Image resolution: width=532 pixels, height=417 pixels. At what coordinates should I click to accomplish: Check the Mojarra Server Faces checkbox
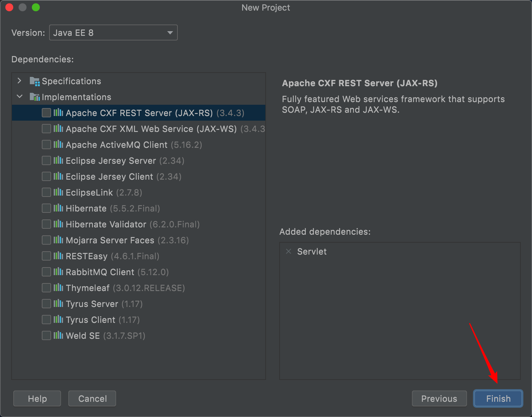[x=46, y=240]
